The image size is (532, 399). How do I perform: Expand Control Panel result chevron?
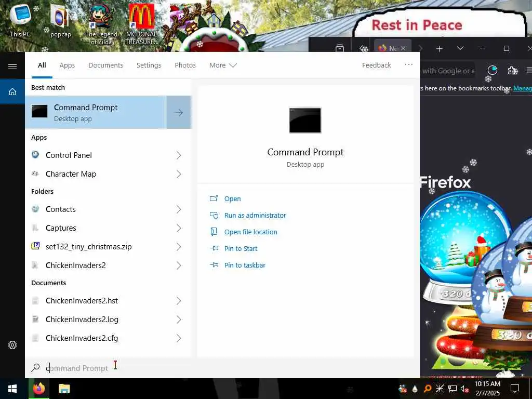179,155
